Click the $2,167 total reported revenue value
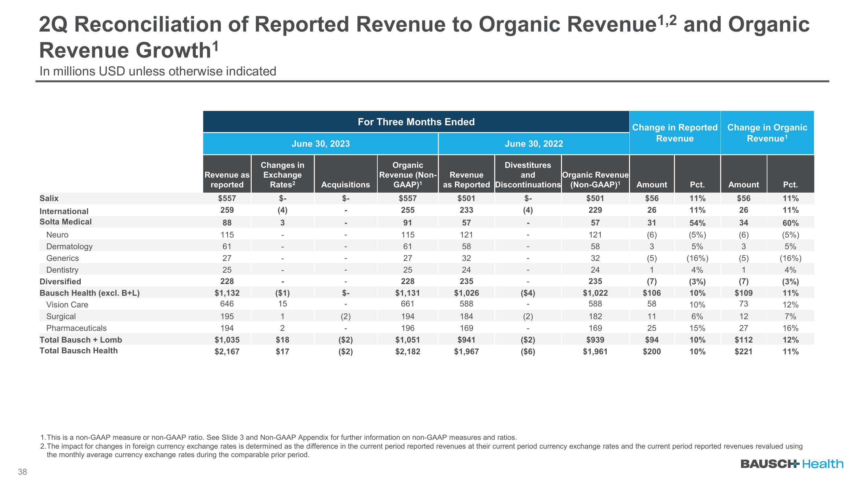868x488 pixels. 227,352
